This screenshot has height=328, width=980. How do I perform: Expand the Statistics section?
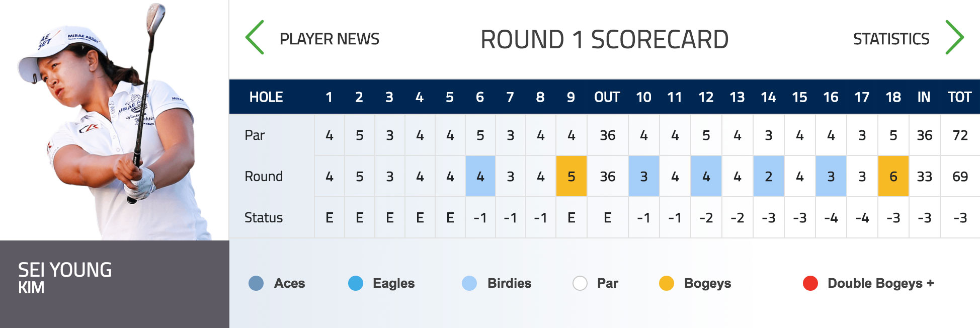click(891, 39)
